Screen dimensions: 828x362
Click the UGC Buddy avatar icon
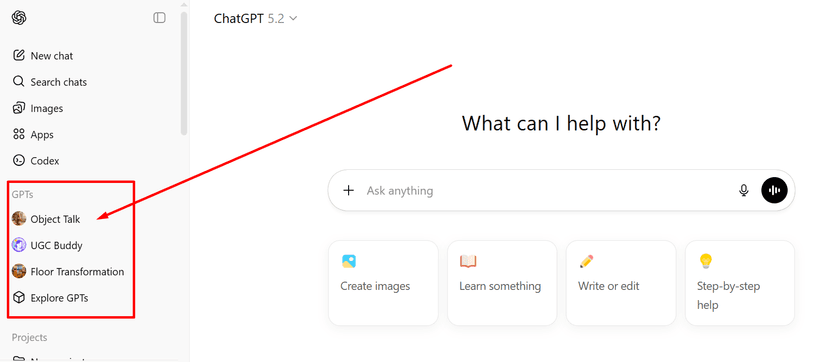coord(19,245)
